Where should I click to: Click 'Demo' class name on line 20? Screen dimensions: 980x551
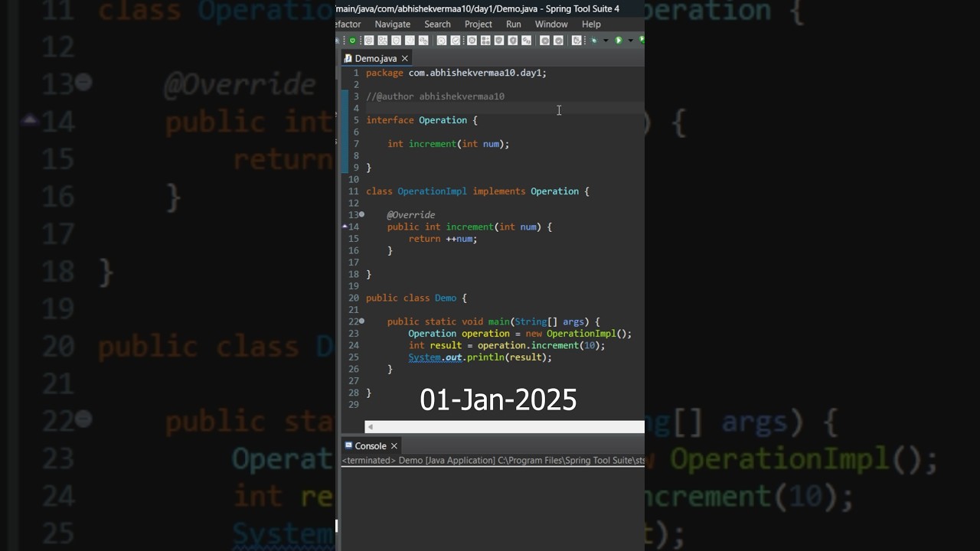[x=446, y=298]
